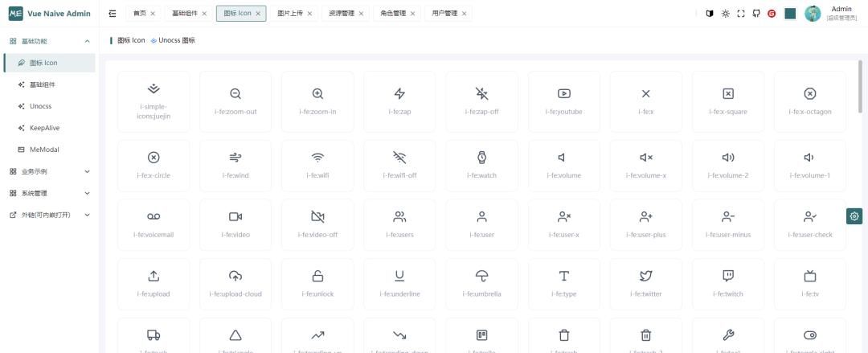Image resolution: width=868 pixels, height=353 pixels.
Task: Select the i-simple-icons:juejin icon card
Action: [x=154, y=101]
